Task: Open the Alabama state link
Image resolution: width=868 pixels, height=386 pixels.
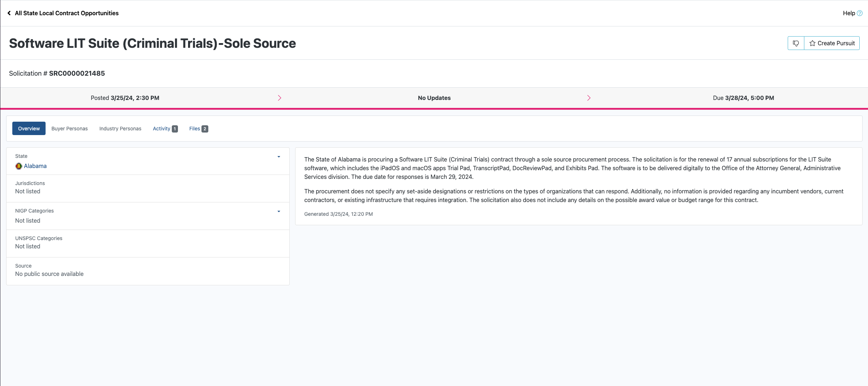Action: tap(35, 166)
